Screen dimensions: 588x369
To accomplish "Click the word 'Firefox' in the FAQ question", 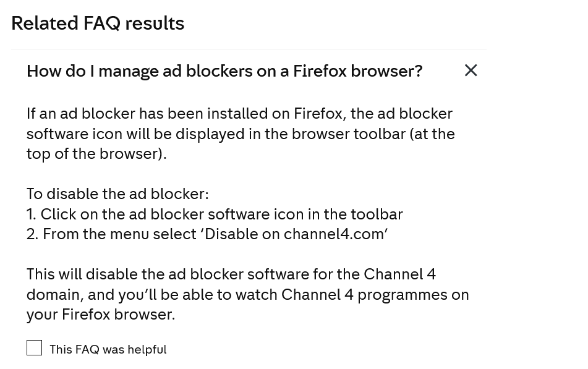I will [x=320, y=71].
